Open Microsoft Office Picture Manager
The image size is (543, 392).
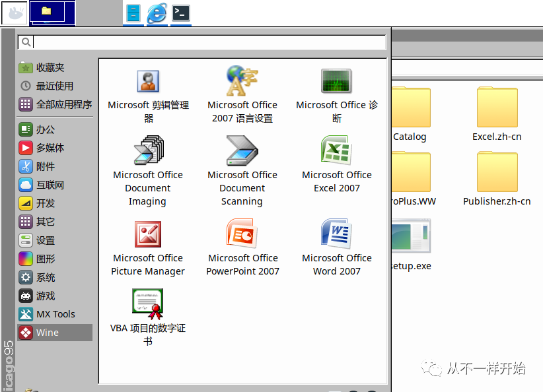pos(148,248)
